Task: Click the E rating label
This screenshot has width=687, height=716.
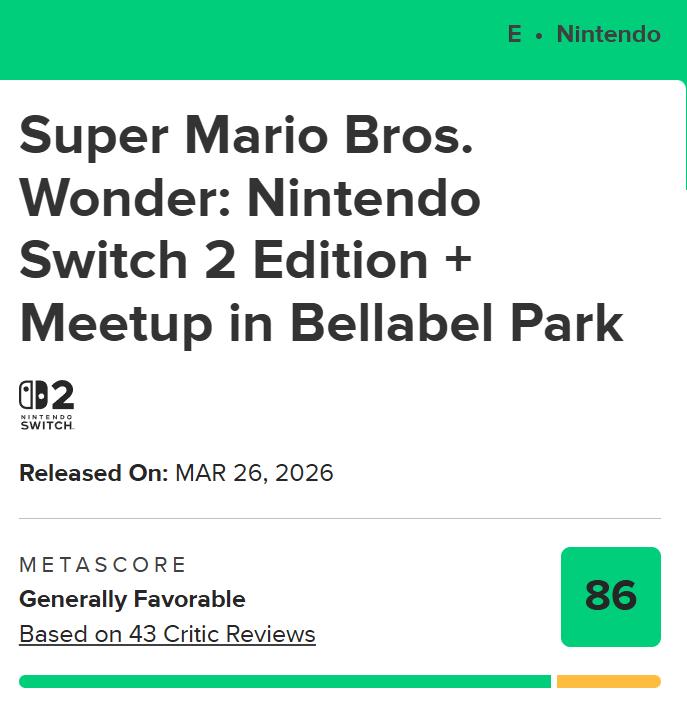Action: point(514,34)
